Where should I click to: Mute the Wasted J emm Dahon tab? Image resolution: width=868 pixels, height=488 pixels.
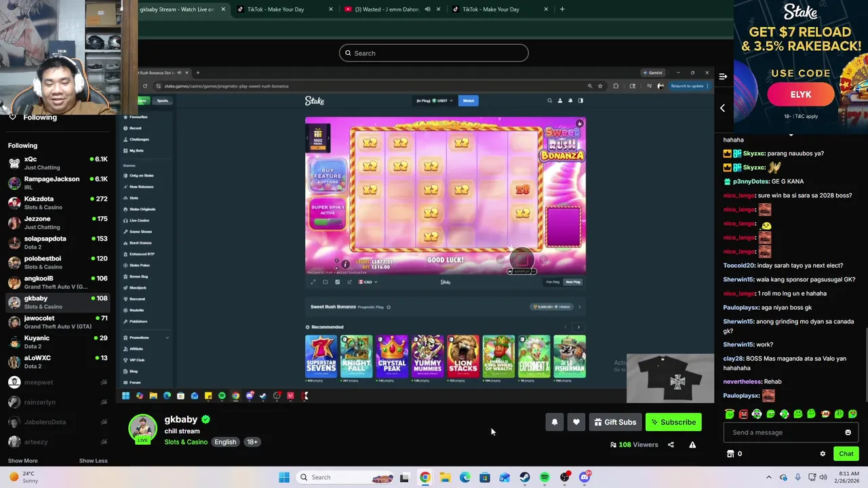pos(427,9)
